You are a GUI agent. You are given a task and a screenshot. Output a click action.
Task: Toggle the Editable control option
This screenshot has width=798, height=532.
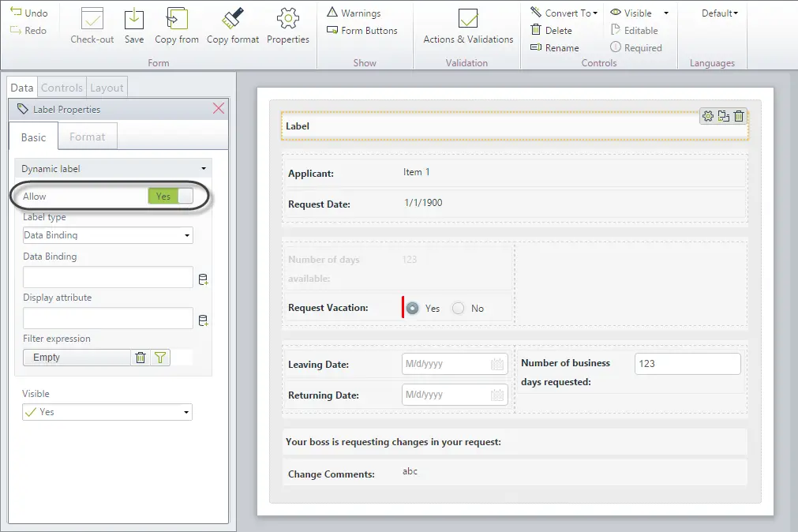(634, 30)
